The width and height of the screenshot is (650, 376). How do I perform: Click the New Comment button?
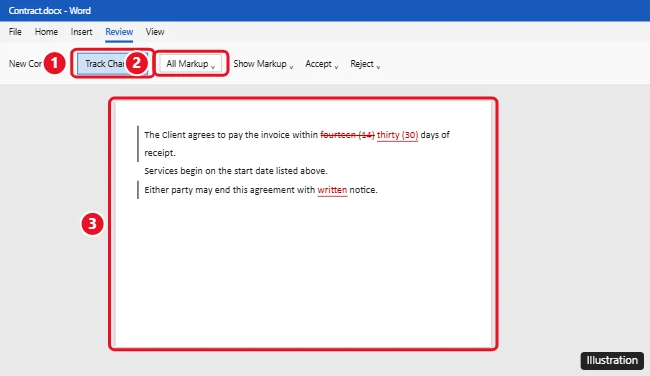pos(25,64)
